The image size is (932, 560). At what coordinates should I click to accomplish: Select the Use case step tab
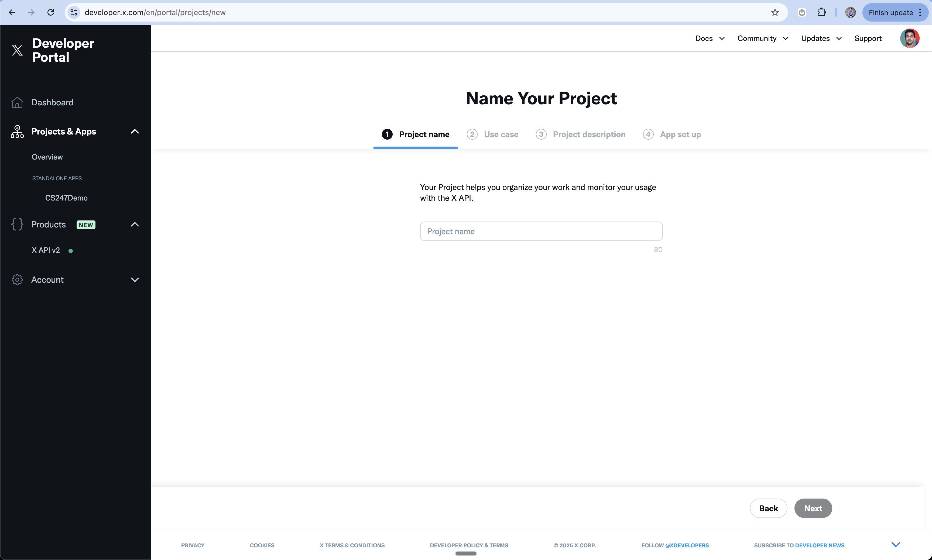point(493,134)
